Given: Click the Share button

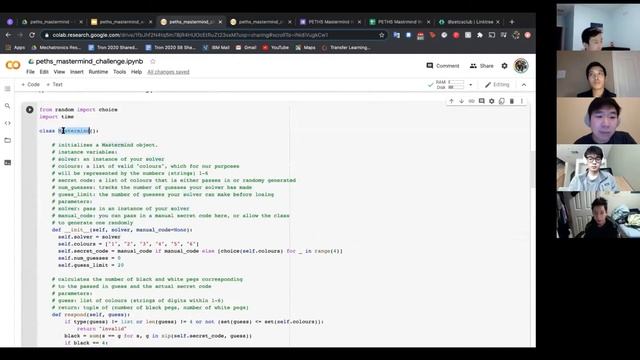Looking at the screenshot, I should pyautogui.click(x=481, y=66).
